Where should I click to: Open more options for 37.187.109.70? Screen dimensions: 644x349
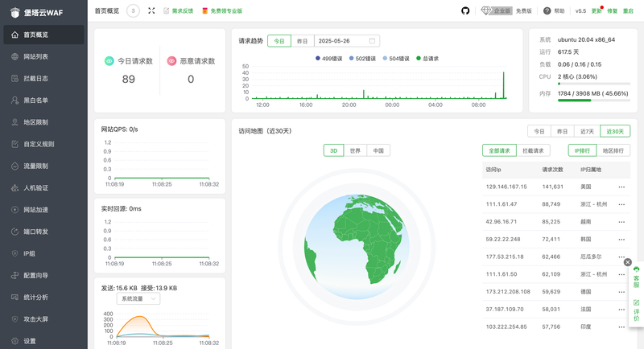click(621, 310)
